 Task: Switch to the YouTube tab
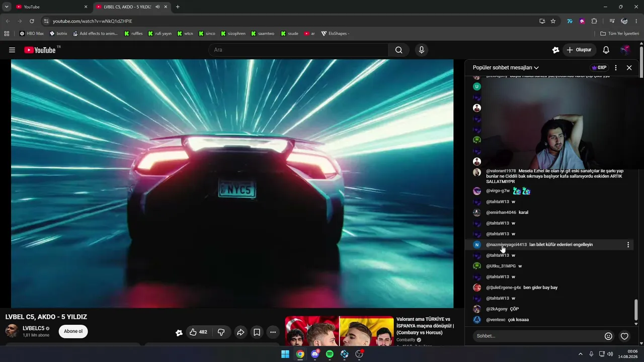coord(50,7)
